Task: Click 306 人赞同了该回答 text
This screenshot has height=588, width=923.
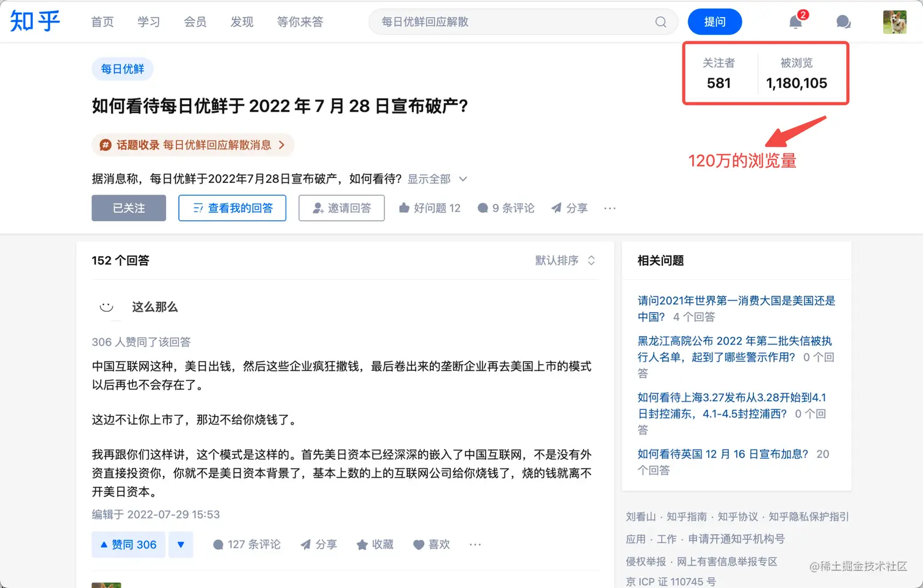Action: [141, 342]
